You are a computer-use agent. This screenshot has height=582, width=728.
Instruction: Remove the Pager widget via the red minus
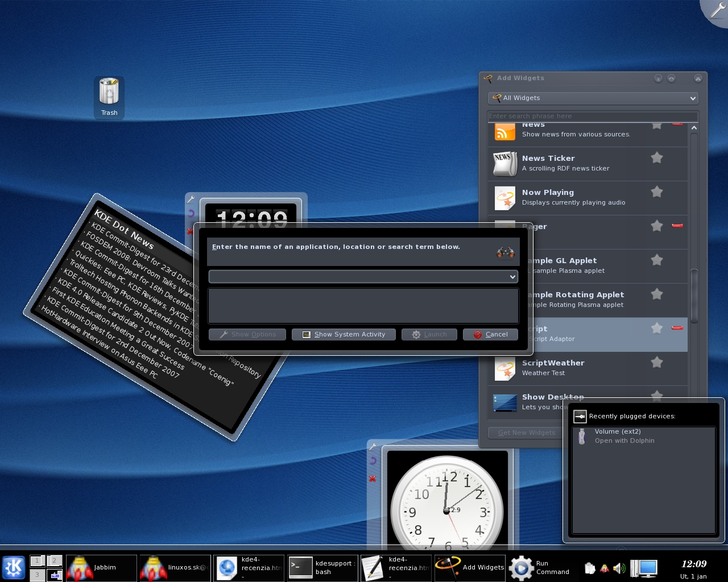tap(677, 226)
